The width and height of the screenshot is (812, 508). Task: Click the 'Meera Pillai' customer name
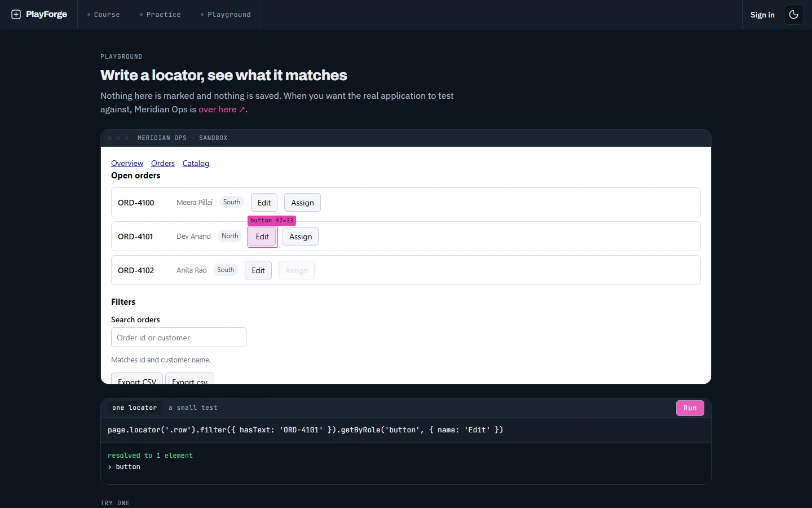click(x=195, y=203)
